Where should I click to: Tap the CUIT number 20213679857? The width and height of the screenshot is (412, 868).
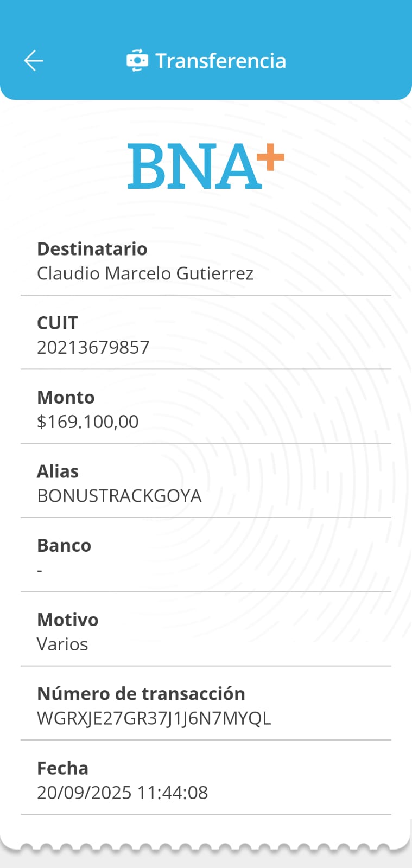[x=93, y=347]
